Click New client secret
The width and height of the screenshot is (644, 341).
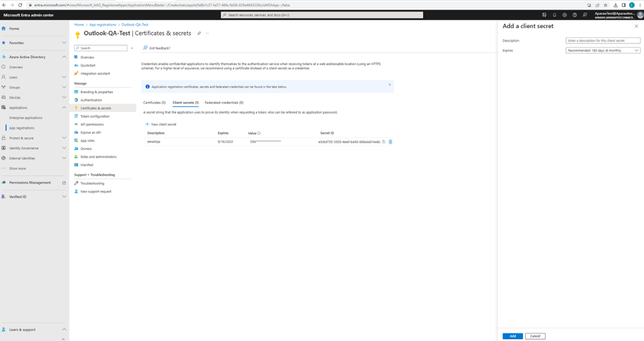[x=161, y=125]
